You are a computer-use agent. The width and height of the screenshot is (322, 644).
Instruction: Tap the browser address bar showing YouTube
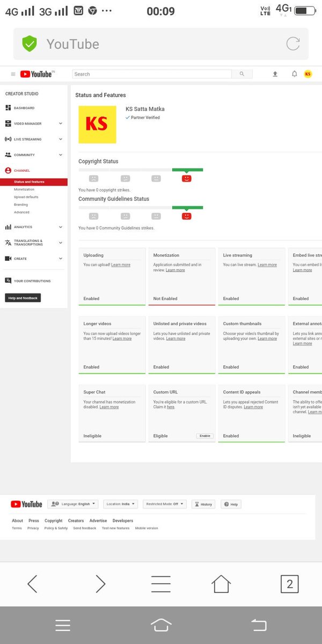point(161,44)
